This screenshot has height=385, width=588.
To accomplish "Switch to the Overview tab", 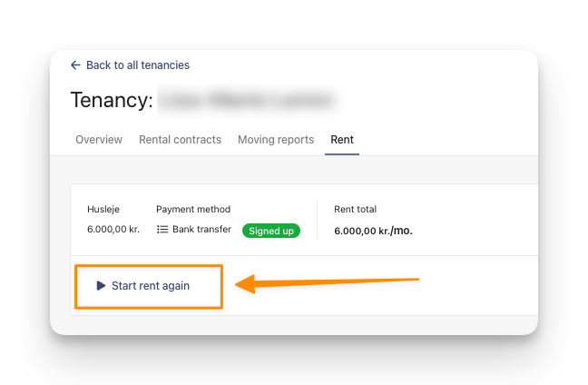I will (99, 140).
